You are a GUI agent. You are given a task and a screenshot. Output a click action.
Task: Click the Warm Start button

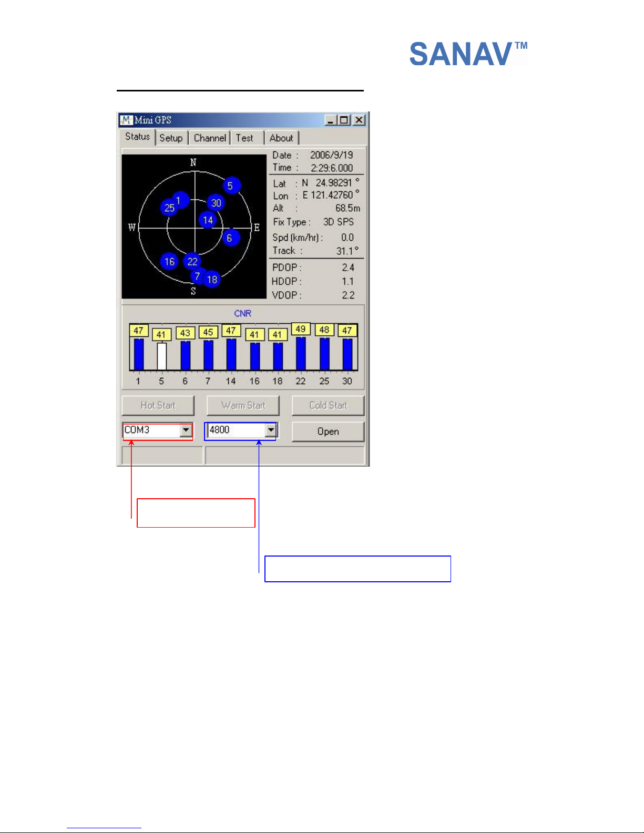coord(243,405)
